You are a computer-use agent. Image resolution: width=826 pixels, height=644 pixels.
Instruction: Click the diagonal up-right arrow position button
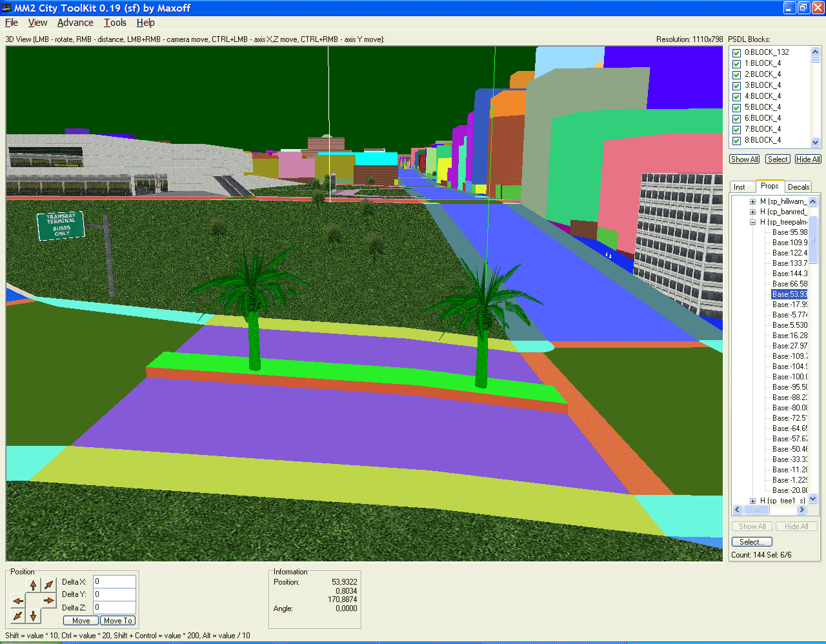49,585
